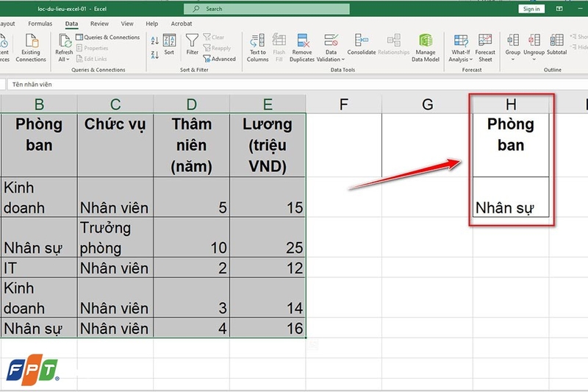Viewport: 588px width, 392px height.
Task: Click the formula bar showing Tên nhân viên
Action: pos(298,85)
